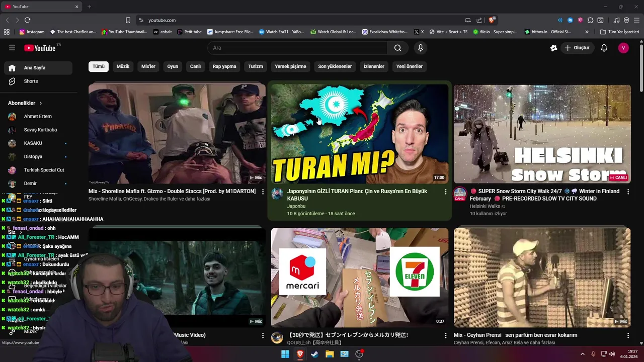Open site settings icon in address bar

(x=141, y=20)
